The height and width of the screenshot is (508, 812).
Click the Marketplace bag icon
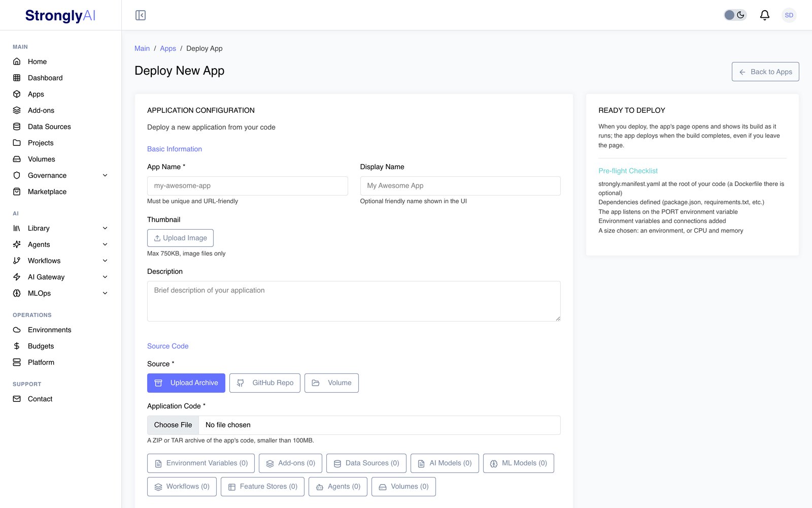pyautogui.click(x=17, y=192)
